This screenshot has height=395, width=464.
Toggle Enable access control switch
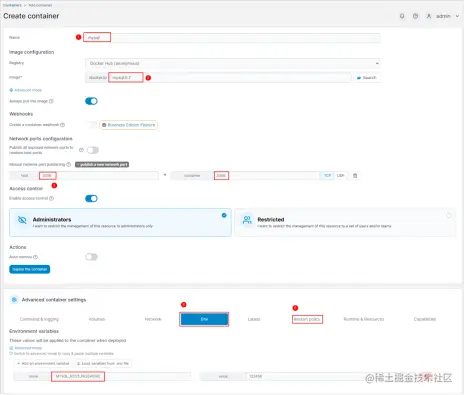click(91, 198)
